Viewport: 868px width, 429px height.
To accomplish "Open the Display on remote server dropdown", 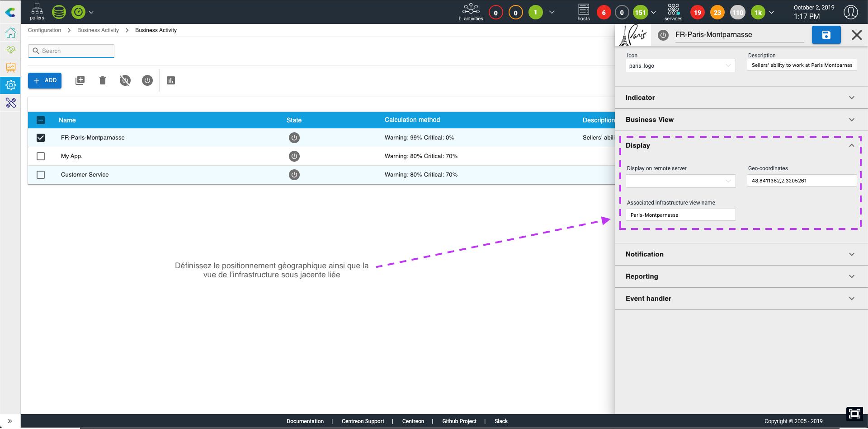I will click(680, 181).
